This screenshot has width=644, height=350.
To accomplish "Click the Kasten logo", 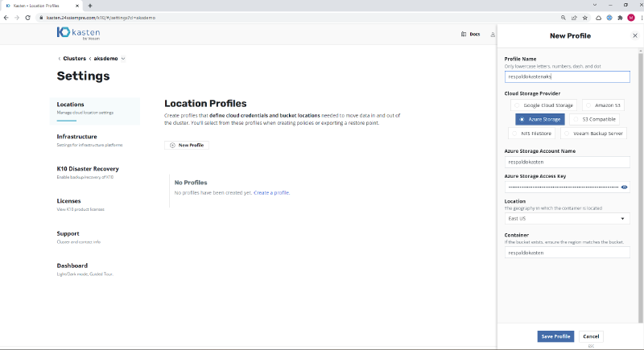I will 78,33.
